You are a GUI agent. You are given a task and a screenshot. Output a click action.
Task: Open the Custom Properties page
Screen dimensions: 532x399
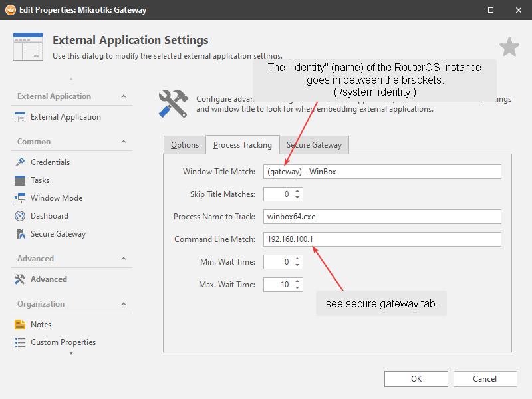[63, 342]
